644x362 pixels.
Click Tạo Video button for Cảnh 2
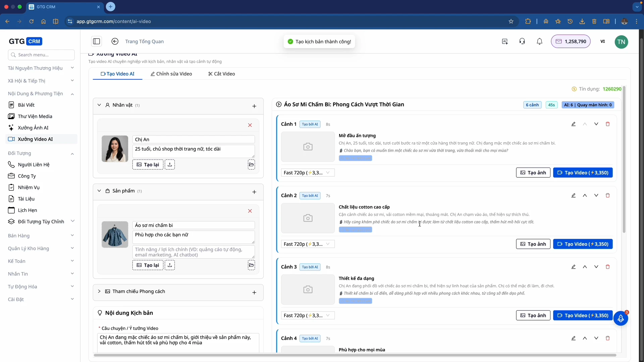pos(583,244)
